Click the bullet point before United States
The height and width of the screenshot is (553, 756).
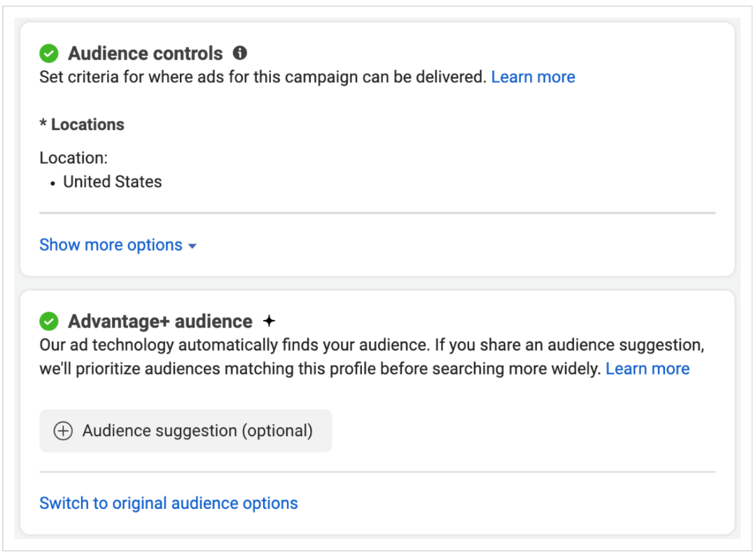(53, 183)
